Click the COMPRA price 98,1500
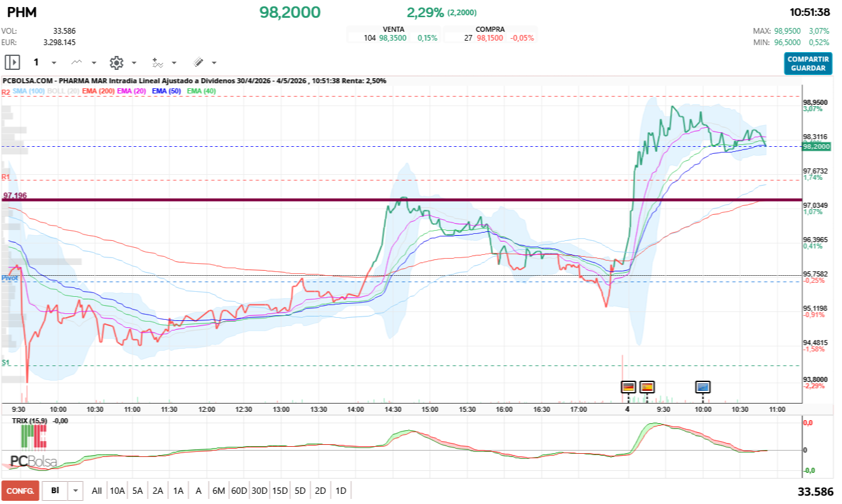Viewport: 842px width, 504px height. [490, 38]
